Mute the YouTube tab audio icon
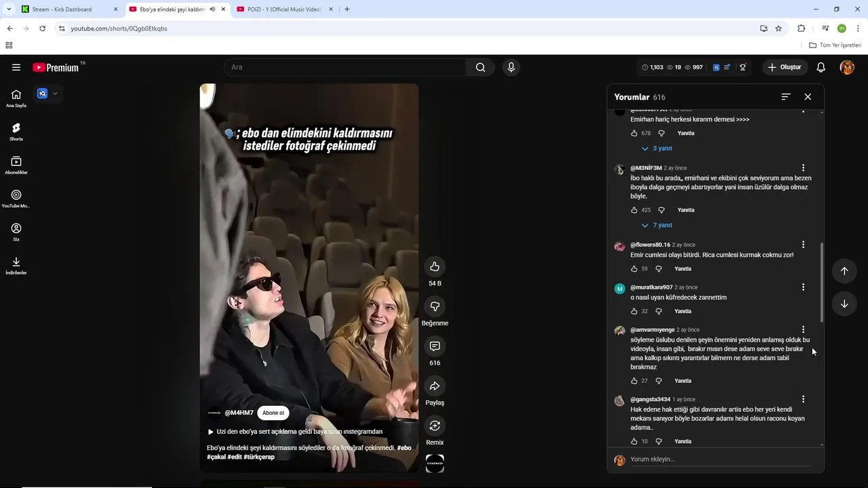The image size is (868, 488). (x=213, y=9)
